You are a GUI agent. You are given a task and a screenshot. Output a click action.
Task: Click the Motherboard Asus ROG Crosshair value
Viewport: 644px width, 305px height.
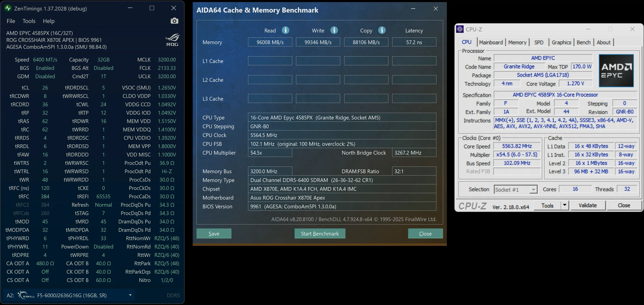point(342,198)
